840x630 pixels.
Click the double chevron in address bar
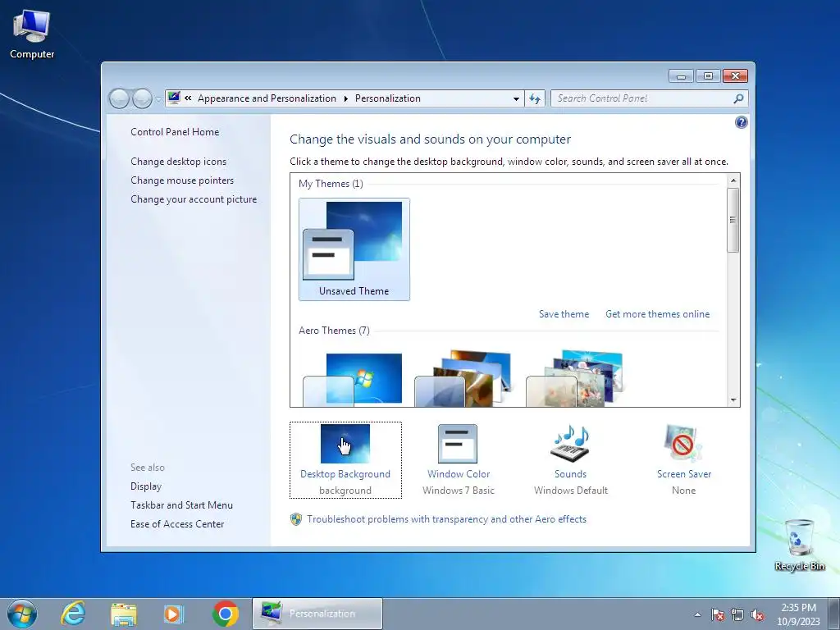click(188, 98)
